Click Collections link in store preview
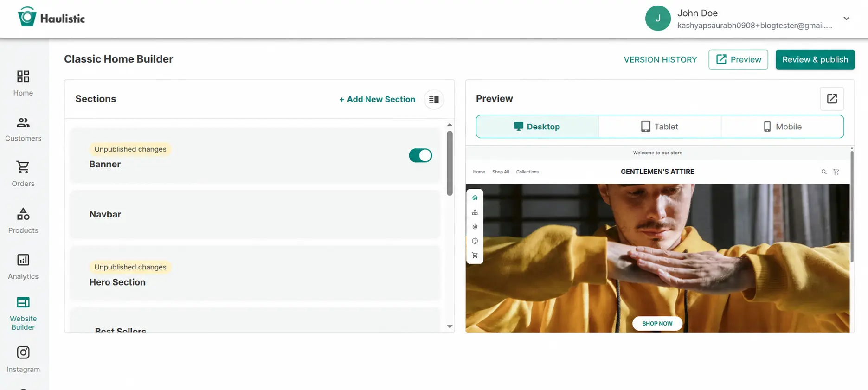Screen dimensions: 868x390 tap(527, 172)
